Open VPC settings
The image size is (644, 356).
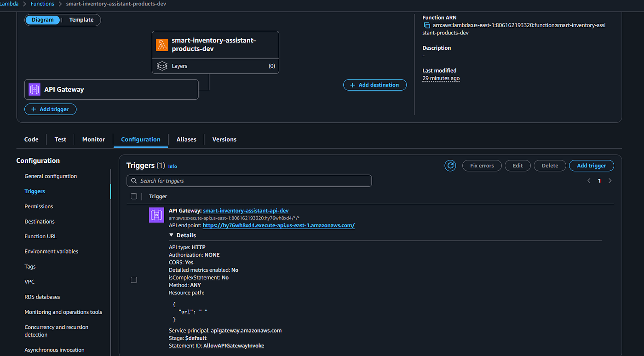(29, 281)
